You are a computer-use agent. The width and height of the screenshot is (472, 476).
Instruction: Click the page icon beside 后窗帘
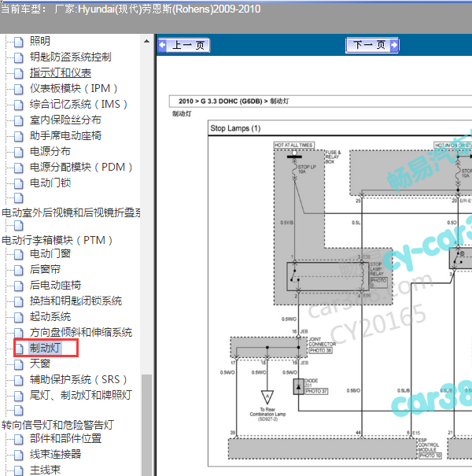point(19,270)
